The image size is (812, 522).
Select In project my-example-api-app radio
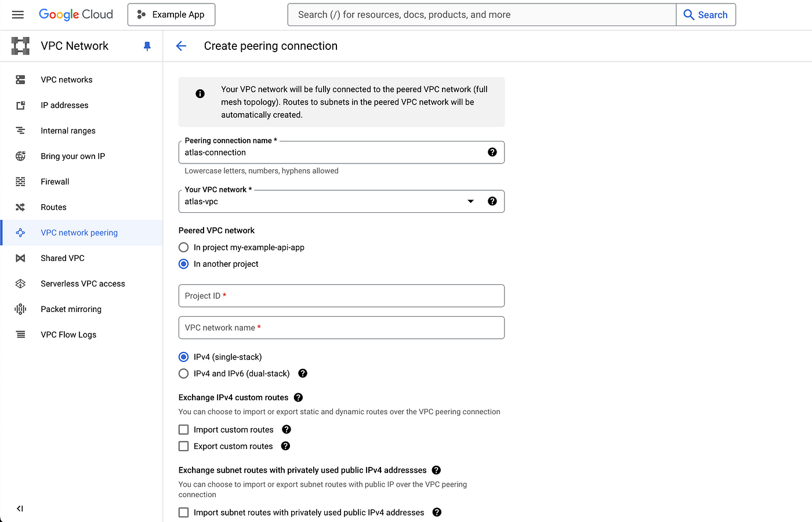184,247
